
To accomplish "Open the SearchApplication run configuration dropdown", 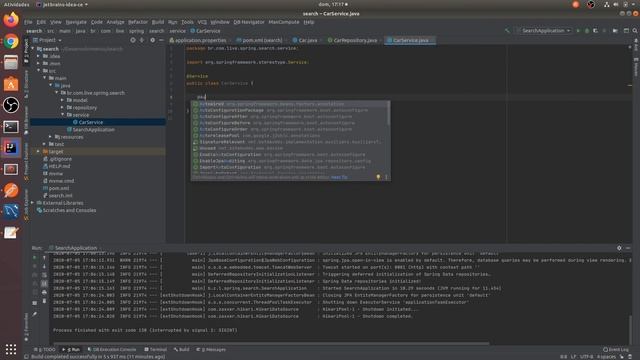I will coord(543,31).
